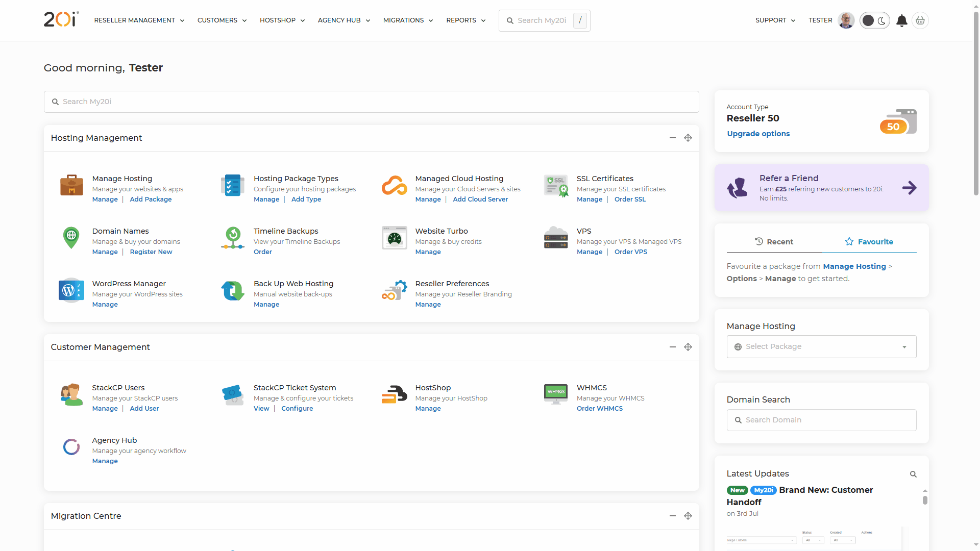The height and width of the screenshot is (551, 980).
Task: Toggle the Hosting Management section collapse
Action: (672, 138)
